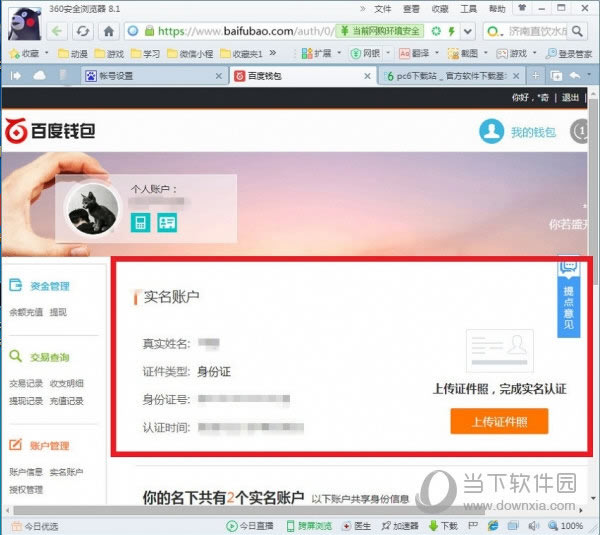
Task: Open 余额充值 in sidebar
Action: coord(26,312)
